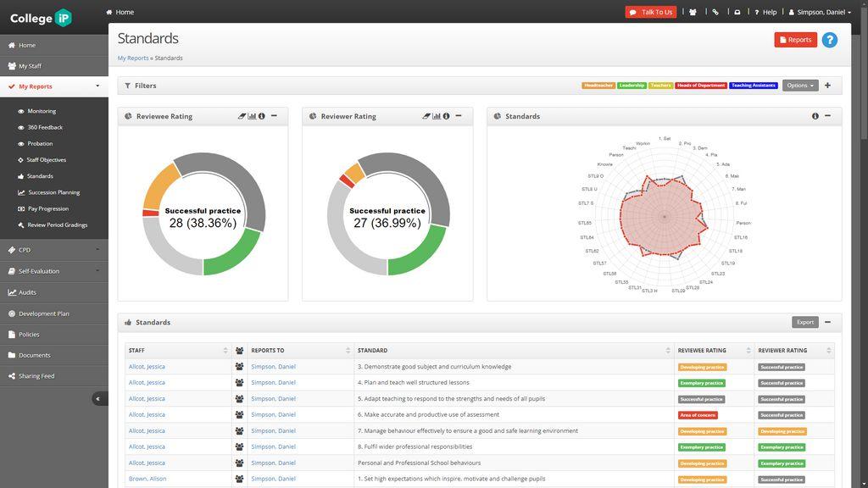This screenshot has width=868, height=488.
Task: Collapse the Reviewee Rating panel
Action: coord(274,116)
